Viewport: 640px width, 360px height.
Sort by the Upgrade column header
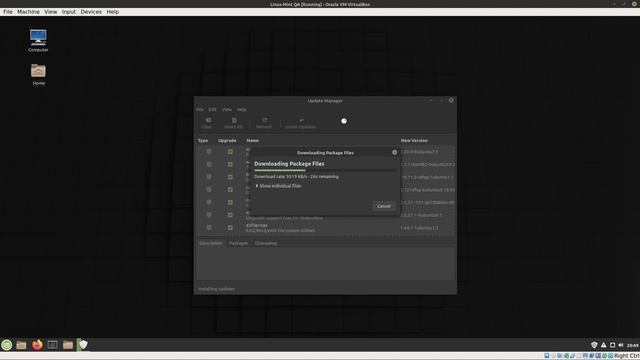[x=227, y=140]
